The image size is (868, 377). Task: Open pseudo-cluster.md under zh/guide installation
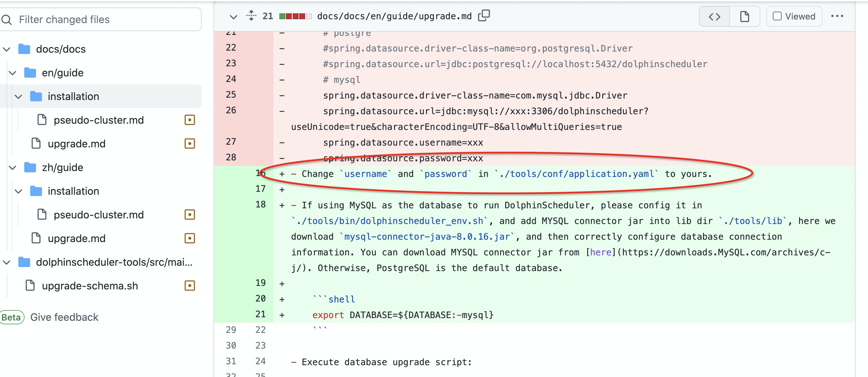tap(98, 215)
